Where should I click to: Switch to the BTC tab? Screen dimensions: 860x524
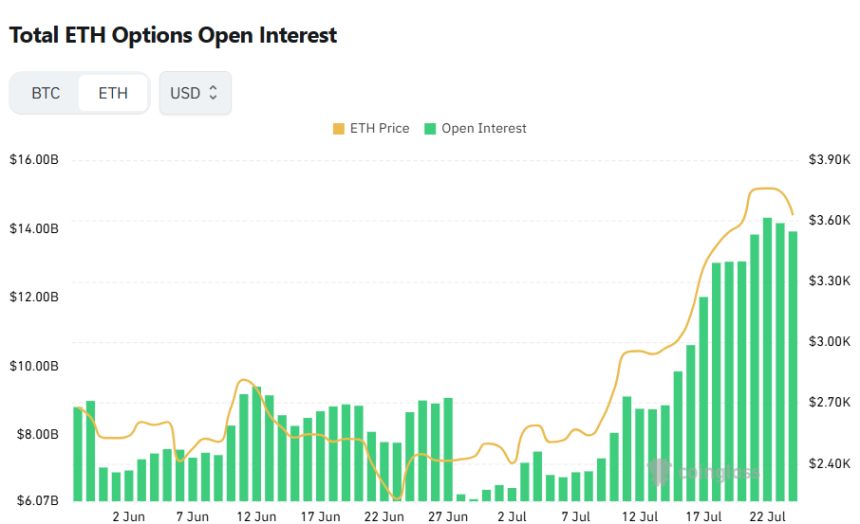pyautogui.click(x=46, y=93)
